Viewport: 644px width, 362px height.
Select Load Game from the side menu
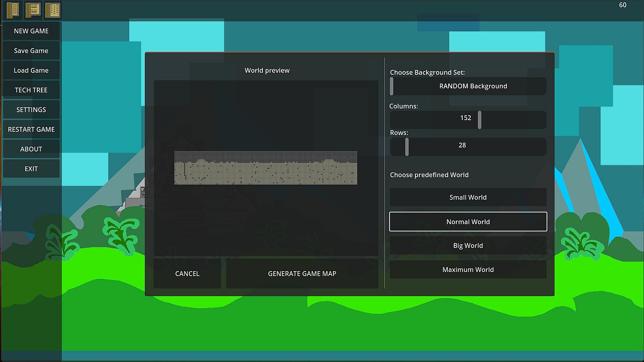[x=31, y=70]
